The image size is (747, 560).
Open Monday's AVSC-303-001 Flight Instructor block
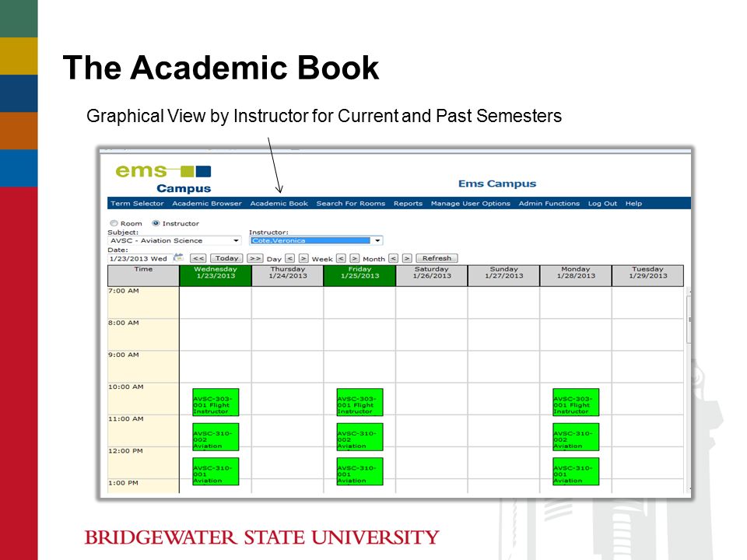coord(576,402)
